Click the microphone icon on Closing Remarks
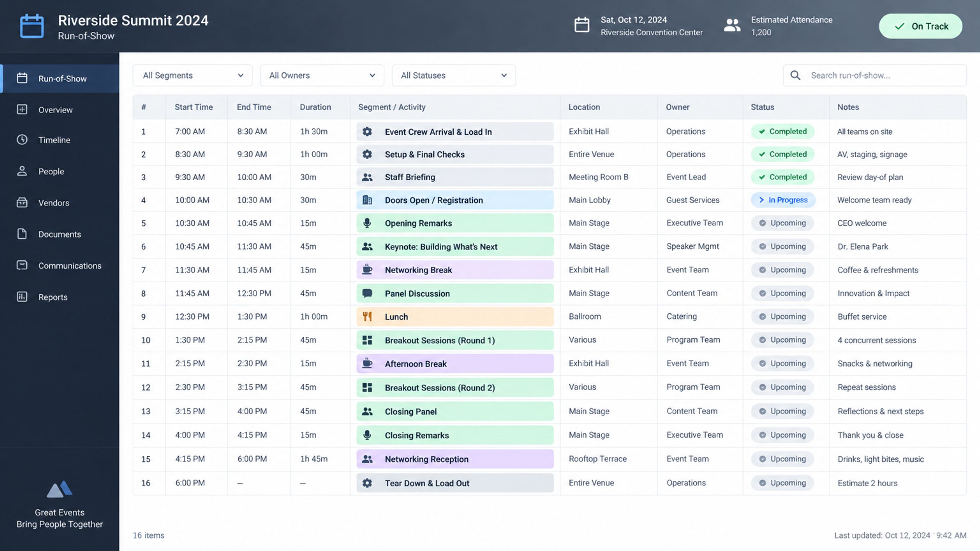 coord(367,435)
